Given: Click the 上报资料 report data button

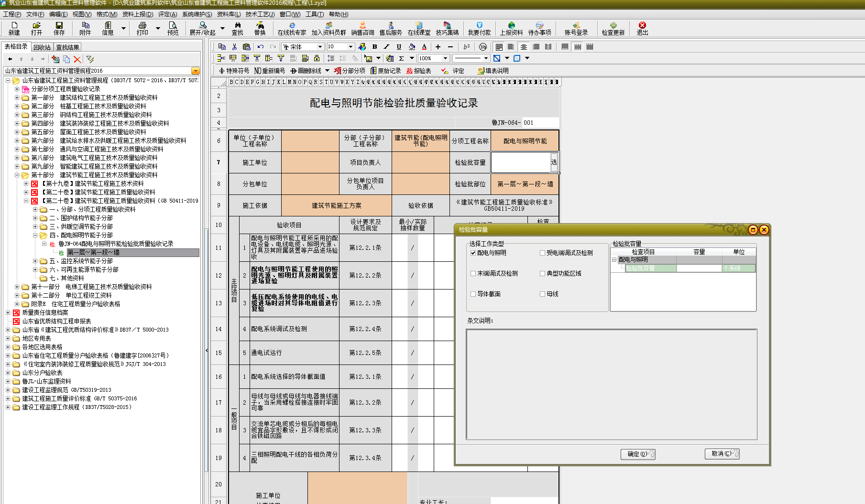Looking at the screenshot, I should [511, 28].
